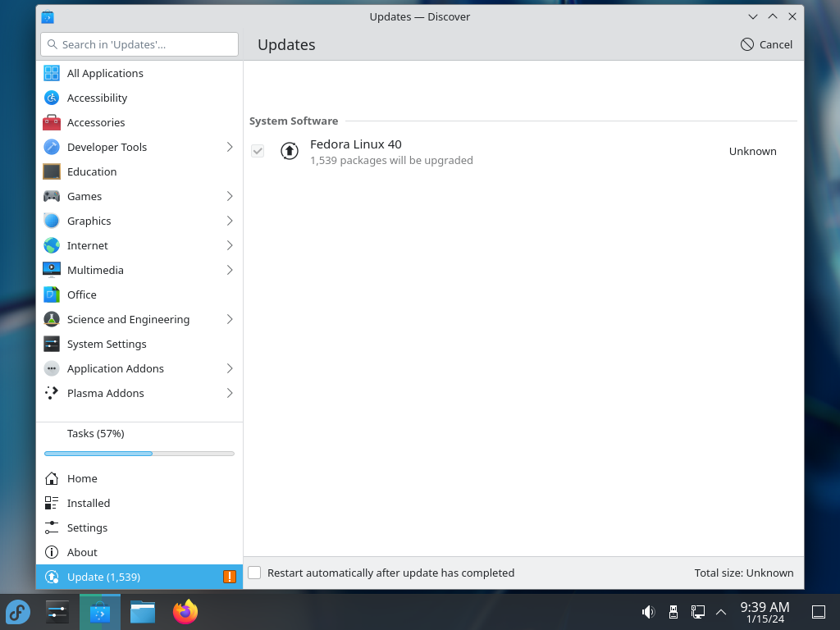
Task: Expand the Multimedia subcategories arrow
Action: [x=230, y=271]
